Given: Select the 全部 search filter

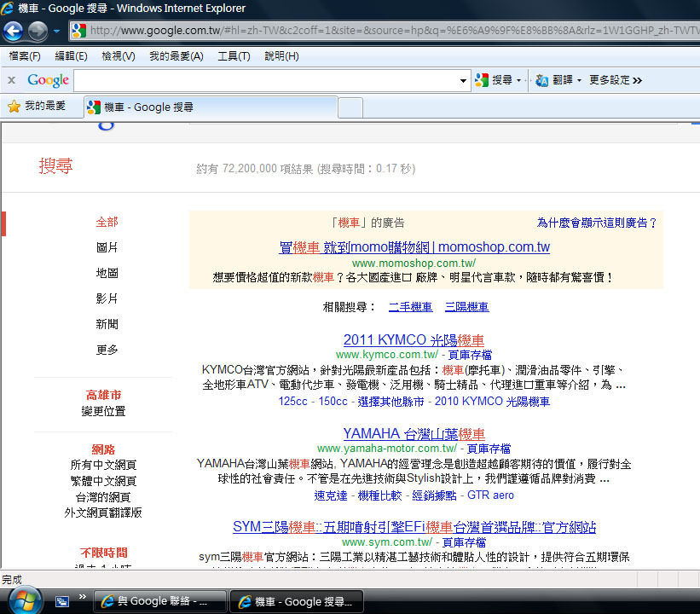Looking at the screenshot, I should click(107, 222).
